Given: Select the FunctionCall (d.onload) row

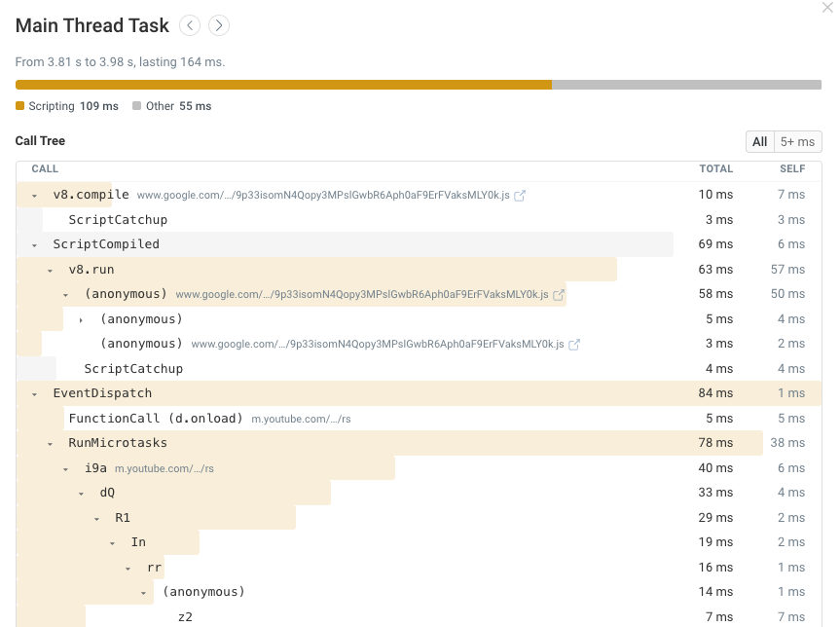Looking at the screenshot, I should pyautogui.click(x=419, y=419).
